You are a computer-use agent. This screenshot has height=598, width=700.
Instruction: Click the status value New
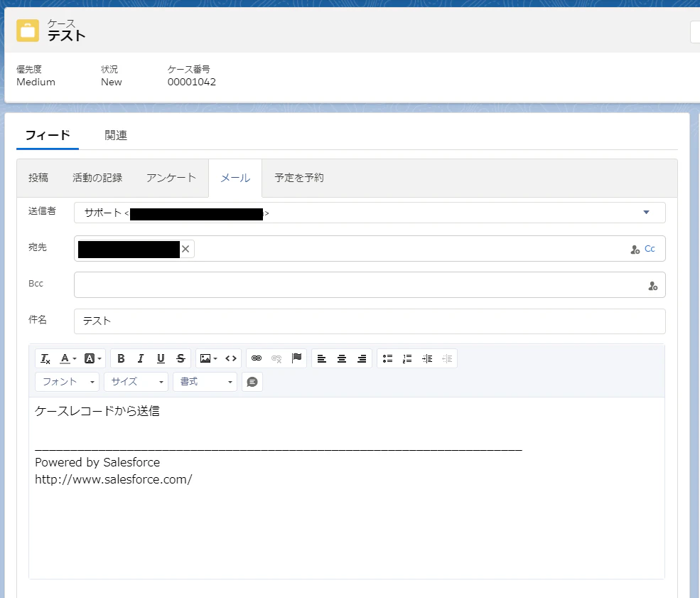click(x=111, y=82)
